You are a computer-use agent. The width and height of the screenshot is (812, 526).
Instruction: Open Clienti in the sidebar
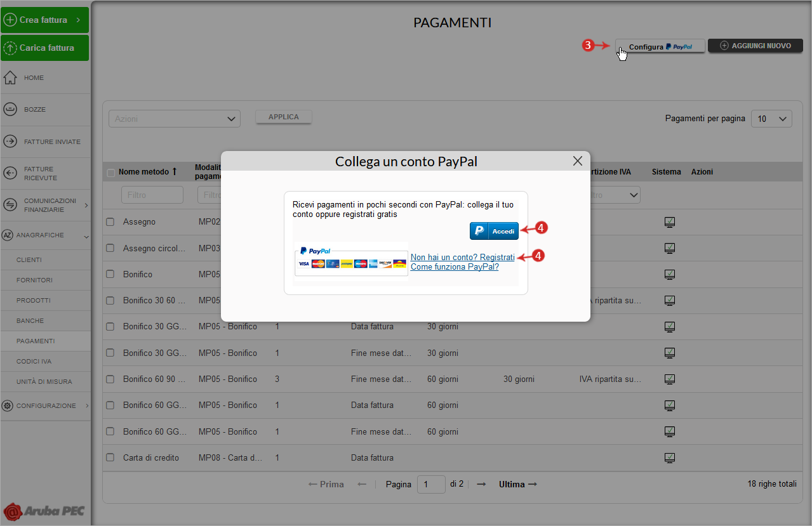click(29, 260)
